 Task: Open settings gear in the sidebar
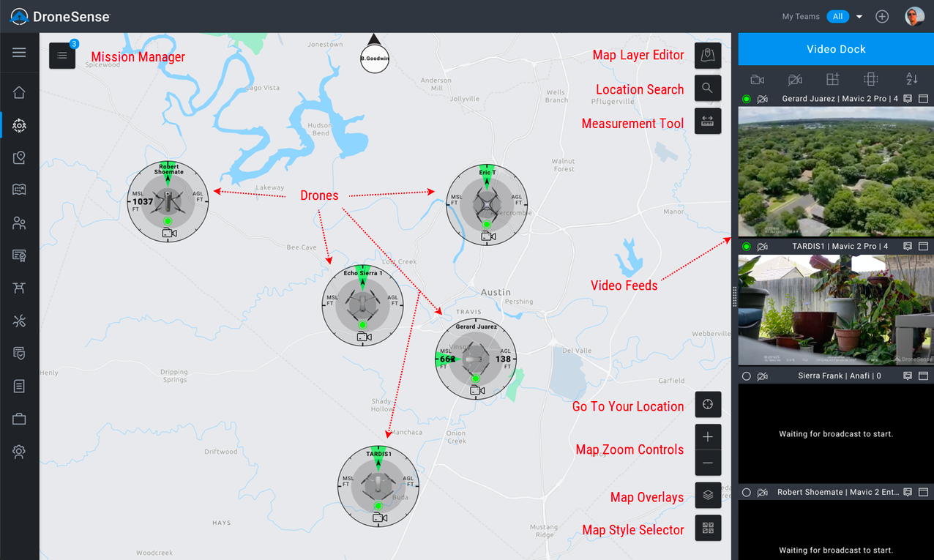pos(19,452)
